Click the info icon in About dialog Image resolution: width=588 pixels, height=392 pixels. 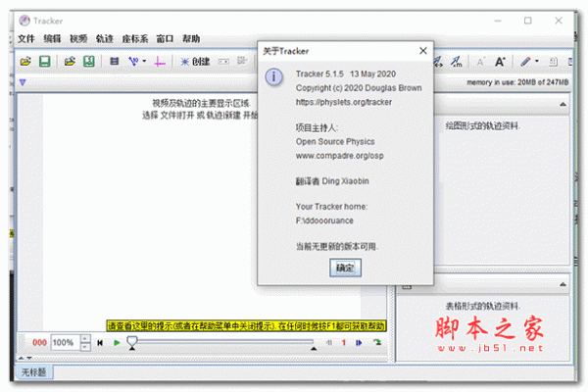(274, 77)
